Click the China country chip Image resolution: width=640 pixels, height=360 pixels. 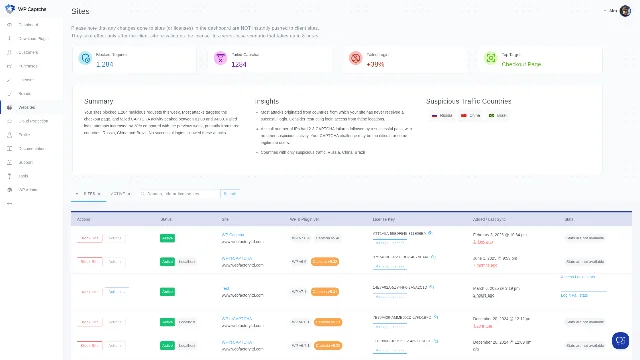(x=470, y=116)
